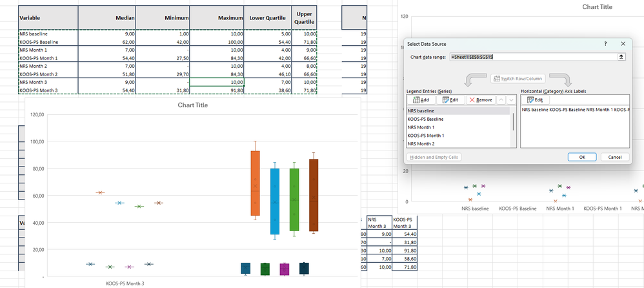Click into the Chart data range field
The height and width of the screenshot is (288, 644).
pos(534,57)
